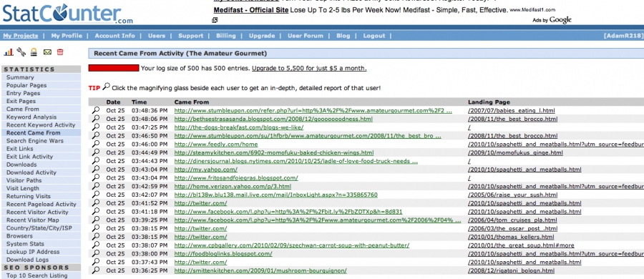The image size is (644, 279).
Task: Open the Billing navigation item
Action: click(226, 36)
